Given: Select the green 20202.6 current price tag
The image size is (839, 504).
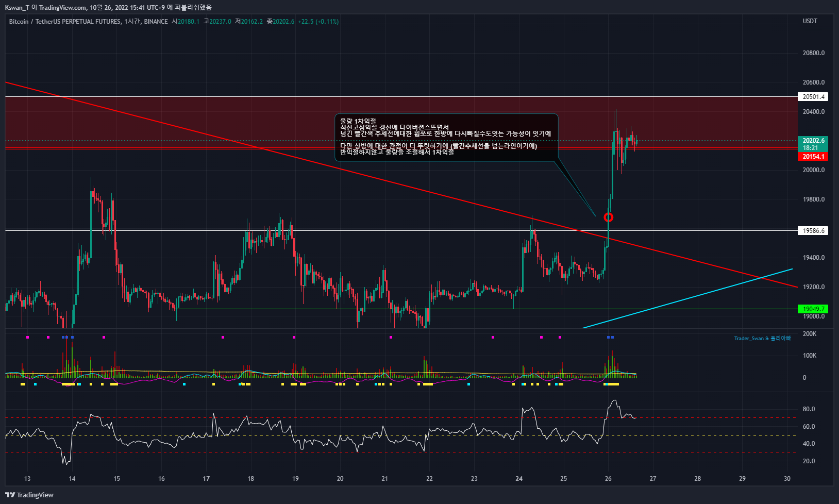Looking at the screenshot, I should pyautogui.click(x=813, y=140).
